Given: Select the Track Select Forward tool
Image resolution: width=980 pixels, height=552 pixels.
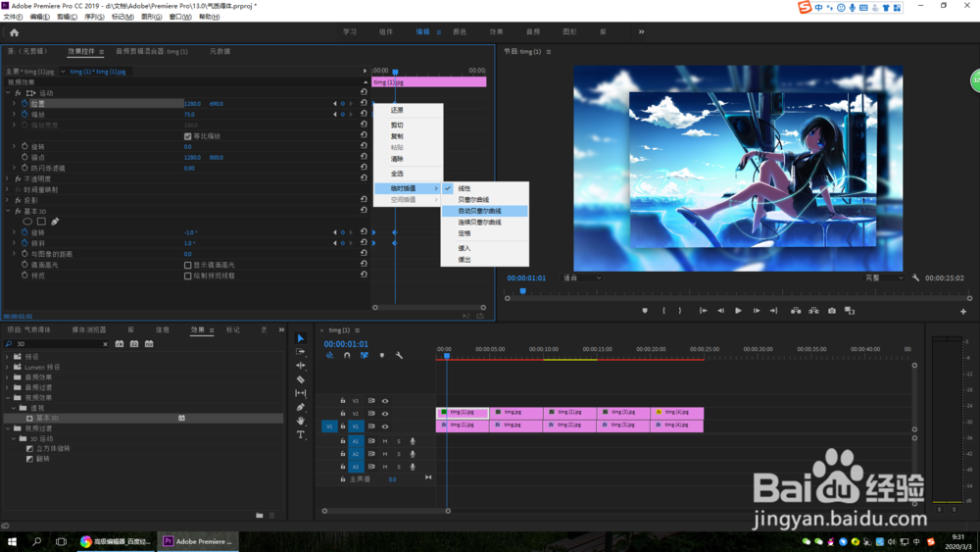Looking at the screenshot, I should pos(301,352).
